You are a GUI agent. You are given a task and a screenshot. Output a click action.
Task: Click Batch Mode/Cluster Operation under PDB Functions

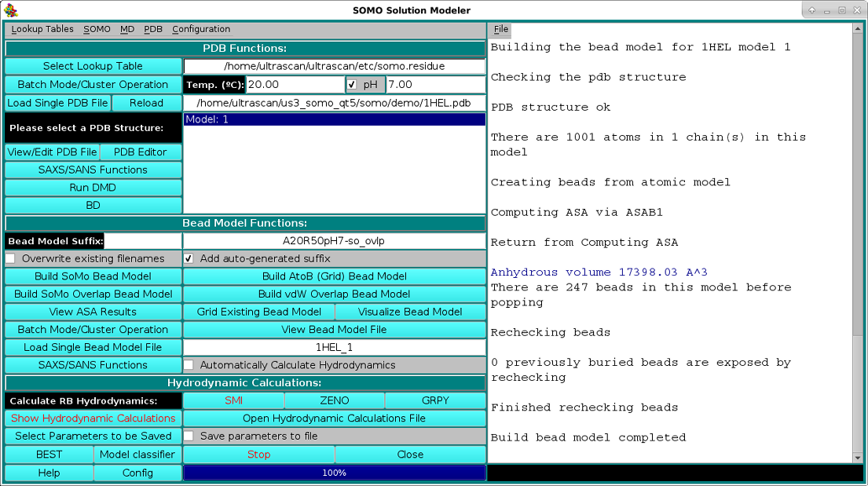[x=93, y=85]
